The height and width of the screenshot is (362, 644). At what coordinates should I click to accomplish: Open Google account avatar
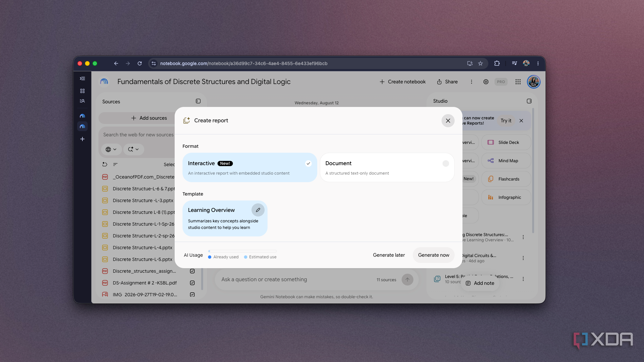[533, 82]
